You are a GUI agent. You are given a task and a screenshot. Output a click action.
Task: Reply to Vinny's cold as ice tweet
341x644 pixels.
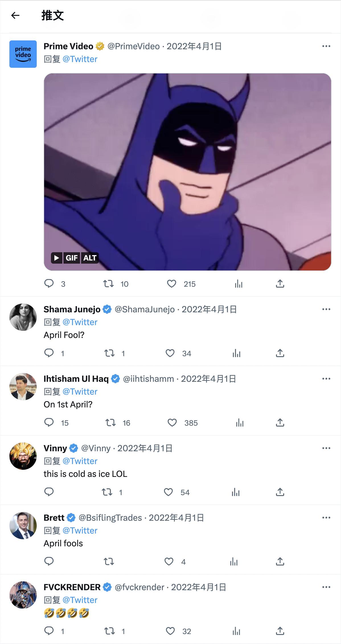tap(49, 492)
